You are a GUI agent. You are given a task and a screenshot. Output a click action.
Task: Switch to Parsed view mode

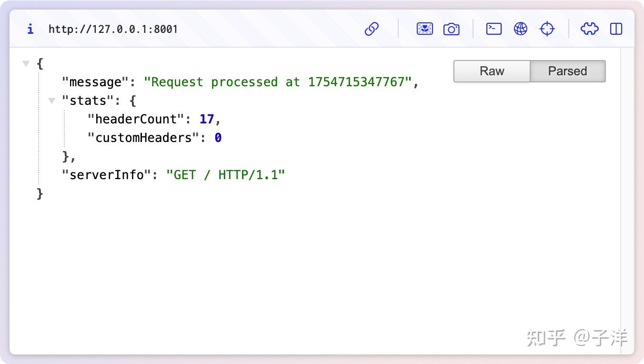[568, 71]
